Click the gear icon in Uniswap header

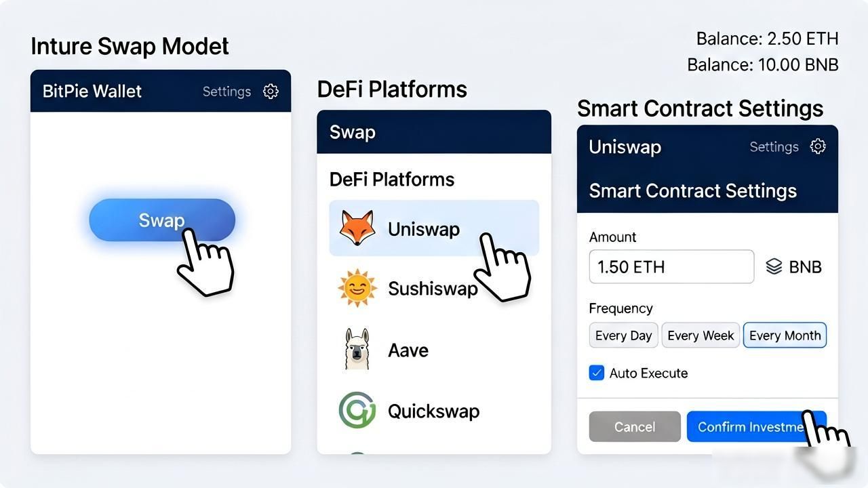pyautogui.click(x=818, y=146)
